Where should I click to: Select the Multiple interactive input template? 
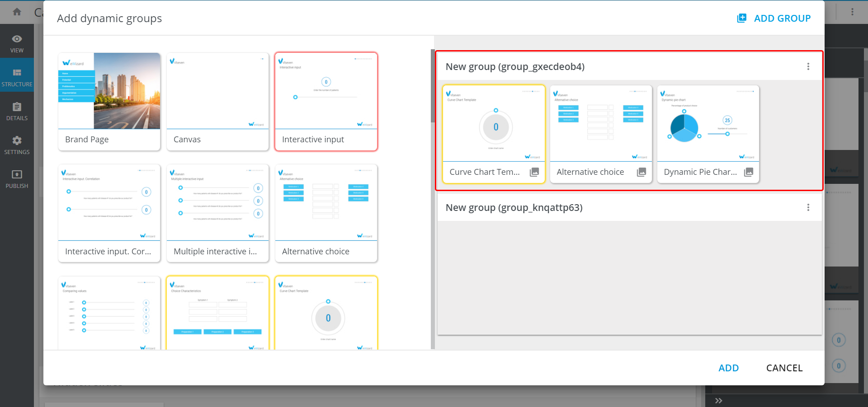click(x=217, y=203)
